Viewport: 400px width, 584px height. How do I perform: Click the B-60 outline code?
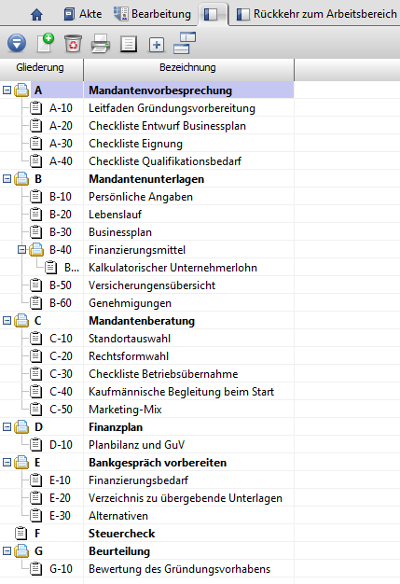(x=60, y=303)
